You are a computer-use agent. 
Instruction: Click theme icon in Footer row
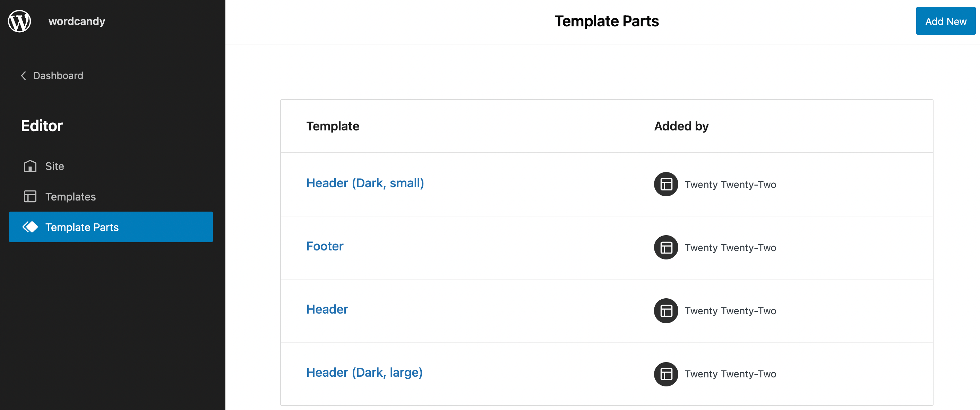(x=666, y=247)
